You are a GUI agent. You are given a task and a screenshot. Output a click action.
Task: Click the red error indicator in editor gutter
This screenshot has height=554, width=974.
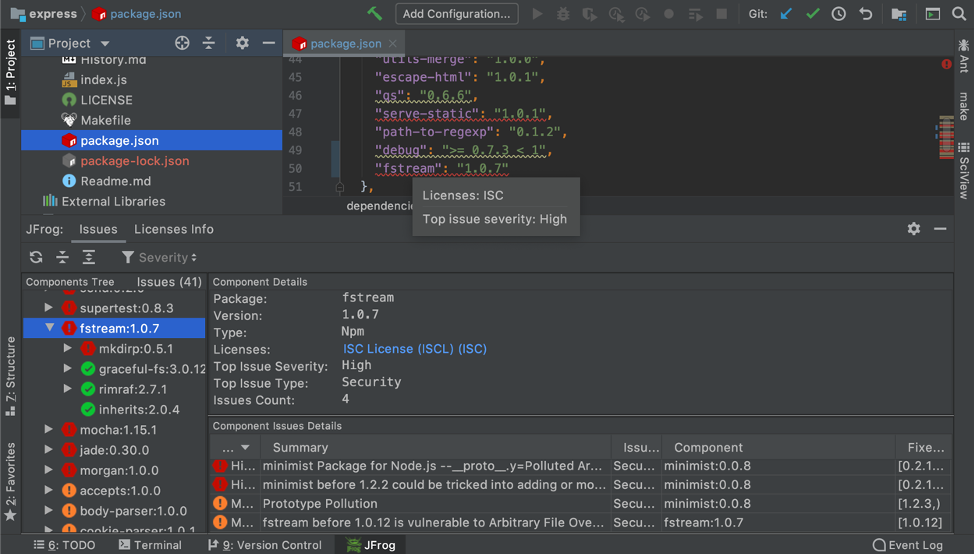click(x=946, y=64)
